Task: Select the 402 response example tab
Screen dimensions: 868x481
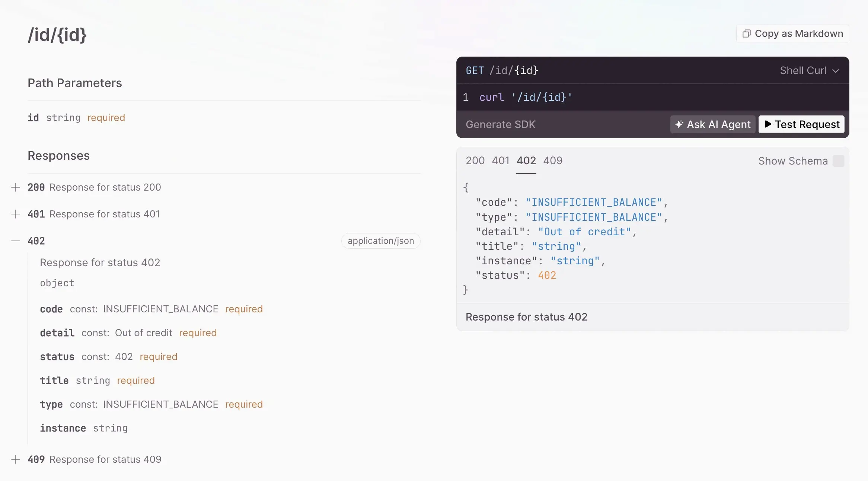Action: click(526, 160)
